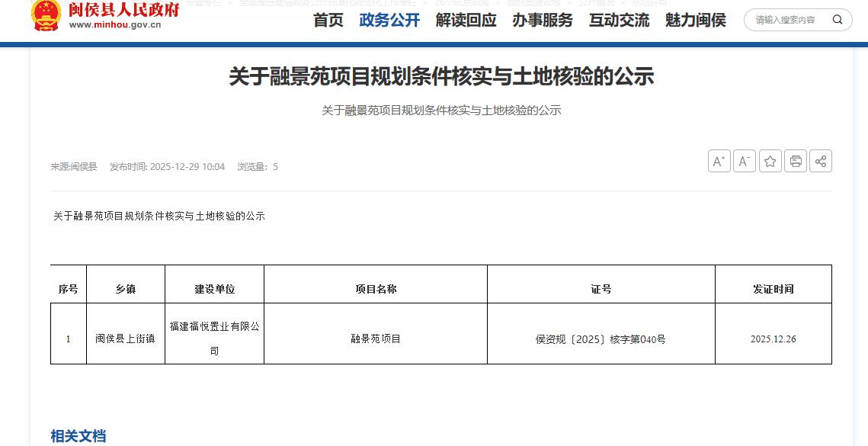
Task: Click the 相关文档 section heading
Action: (78, 436)
